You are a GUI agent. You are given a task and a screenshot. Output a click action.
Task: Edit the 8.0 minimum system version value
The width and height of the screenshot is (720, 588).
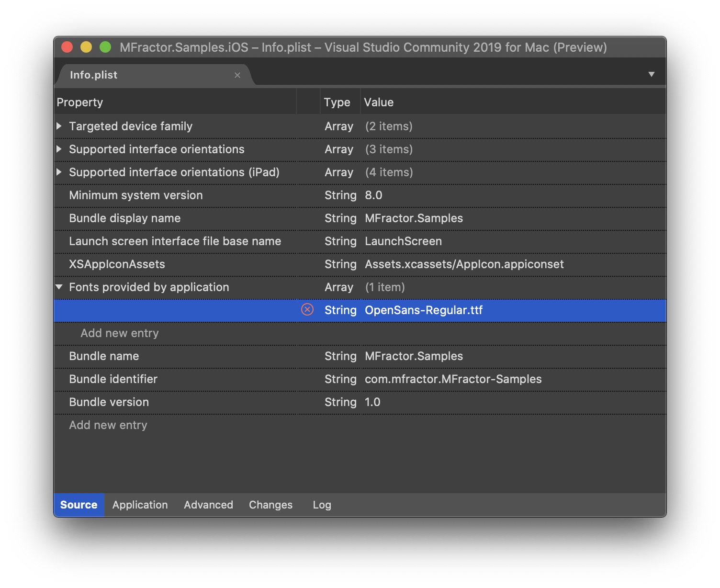[373, 195]
